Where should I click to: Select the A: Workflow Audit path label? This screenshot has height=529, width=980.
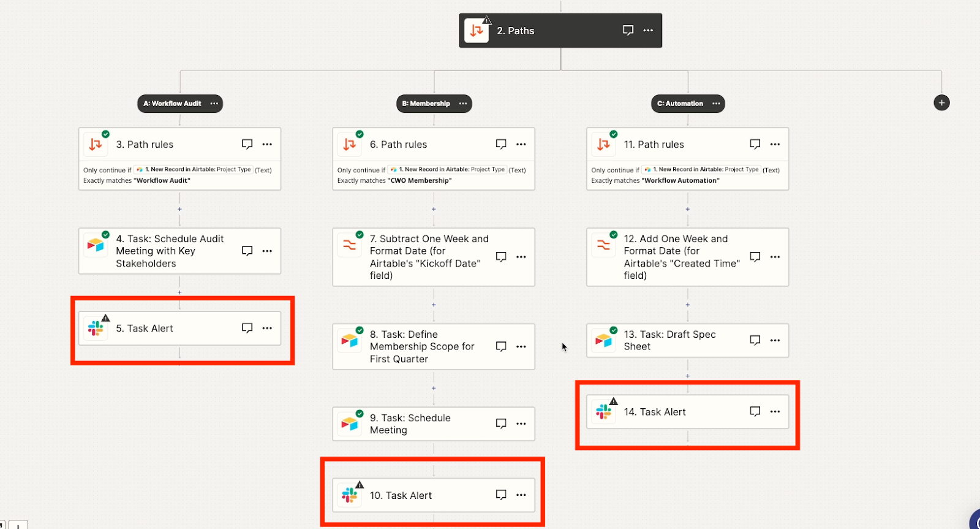(172, 104)
